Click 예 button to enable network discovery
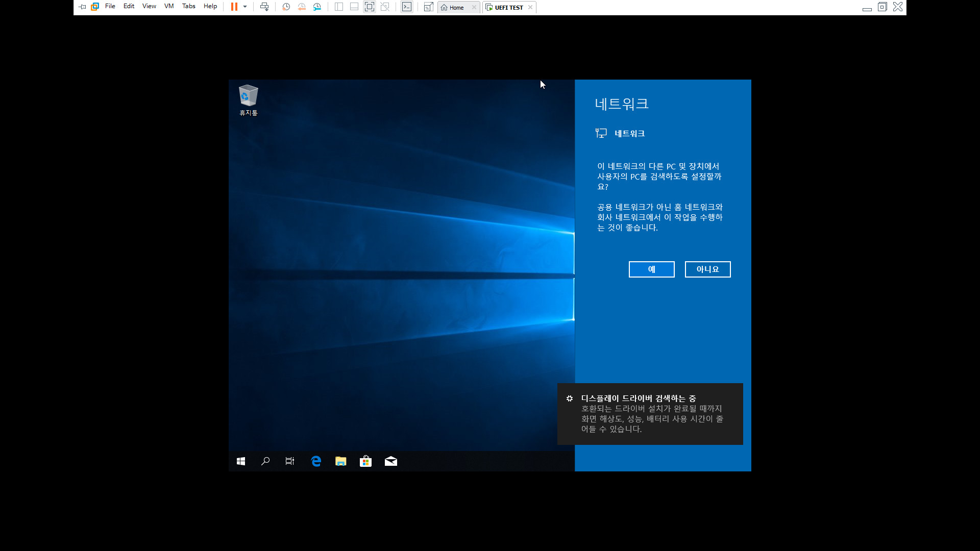Image resolution: width=980 pixels, height=551 pixels. pos(651,269)
